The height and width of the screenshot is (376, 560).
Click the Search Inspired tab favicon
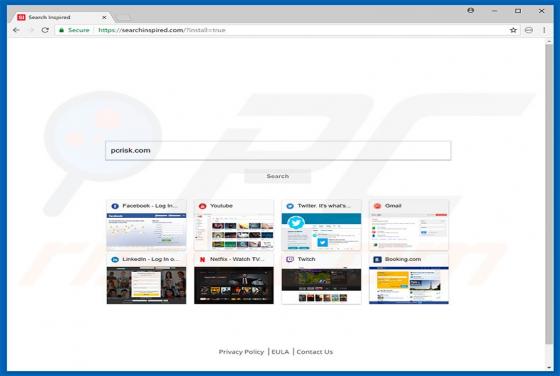pos(21,17)
